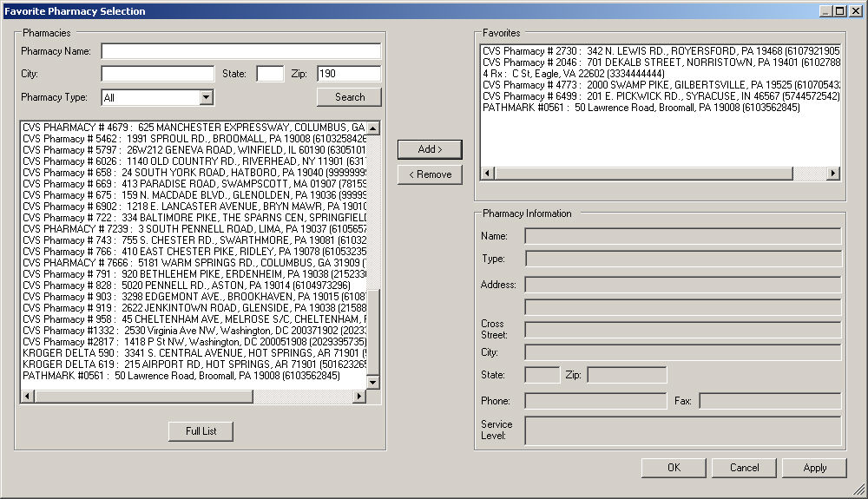Select CVS Pharmacy # 5462 Broomall row
Image resolution: width=868 pixels, height=499 pixels.
click(194, 139)
